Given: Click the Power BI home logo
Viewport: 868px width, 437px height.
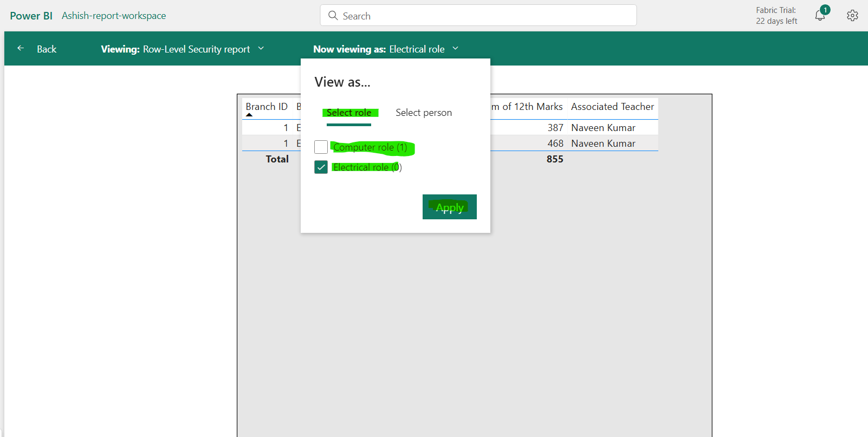Looking at the screenshot, I should (31, 16).
